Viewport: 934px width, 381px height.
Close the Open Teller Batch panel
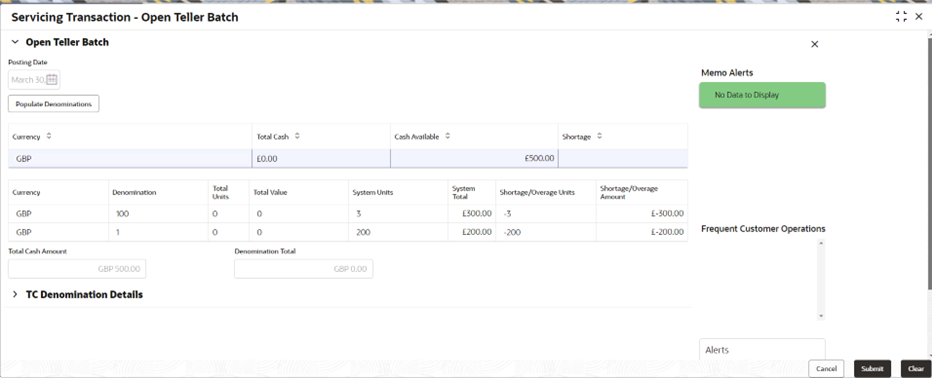(x=815, y=44)
